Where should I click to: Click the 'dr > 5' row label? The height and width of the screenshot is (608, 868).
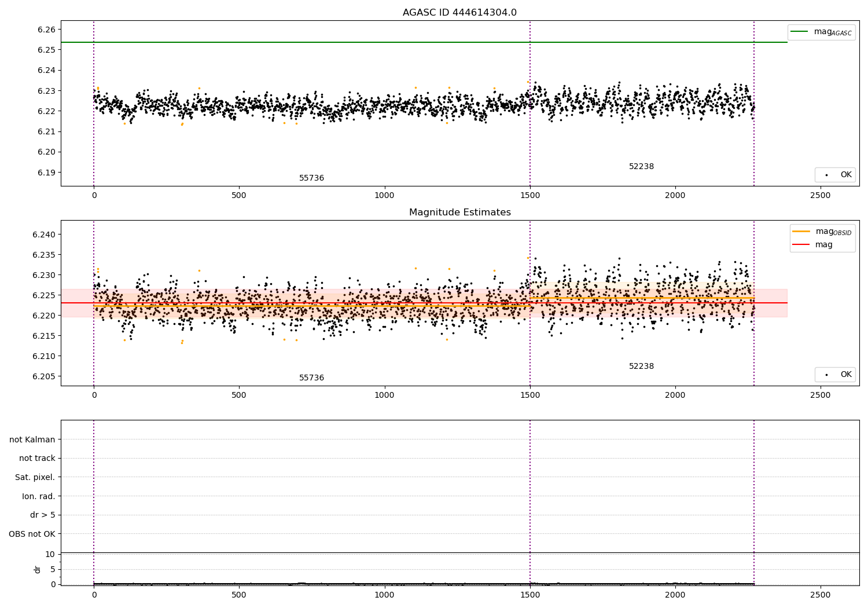(43, 515)
